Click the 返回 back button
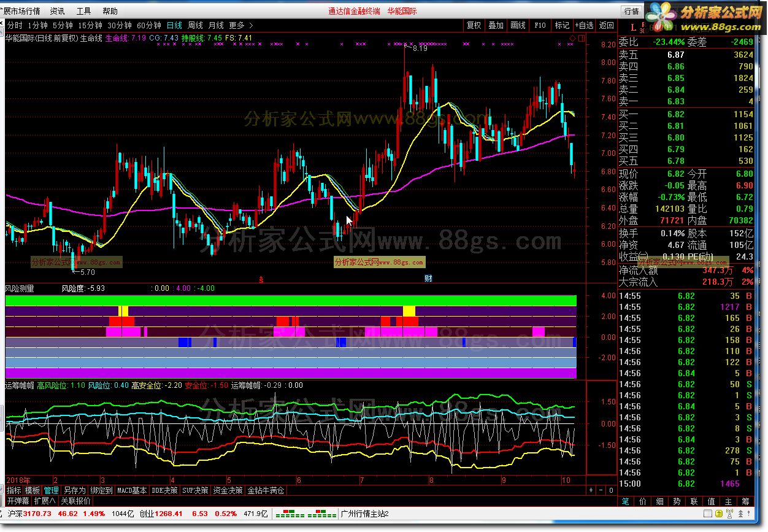Screen dimensions: 768x532 [606, 25]
